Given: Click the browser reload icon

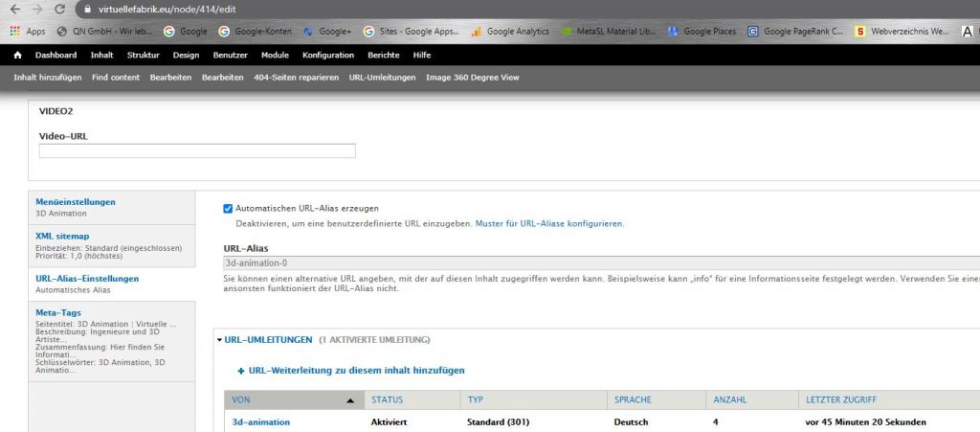Looking at the screenshot, I should [60, 9].
